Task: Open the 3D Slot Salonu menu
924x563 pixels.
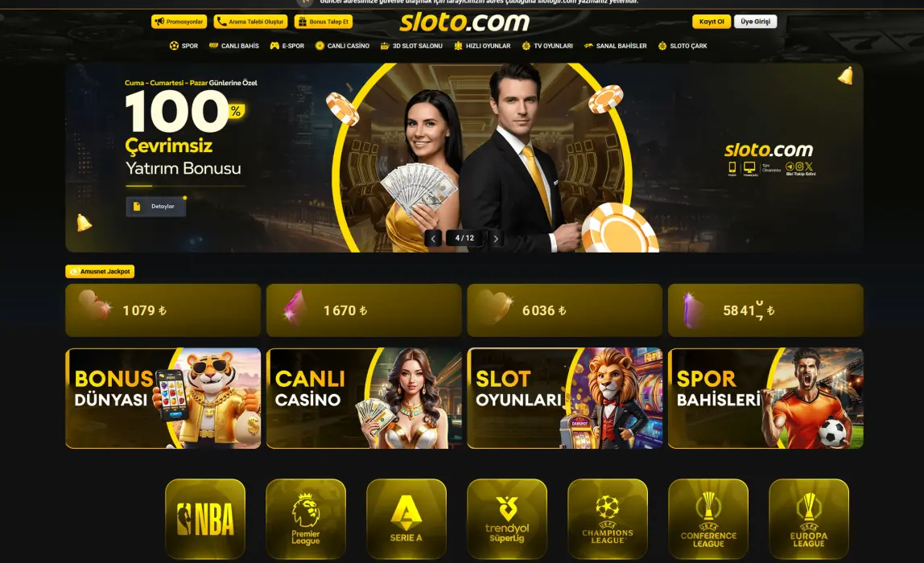Action: [x=411, y=46]
